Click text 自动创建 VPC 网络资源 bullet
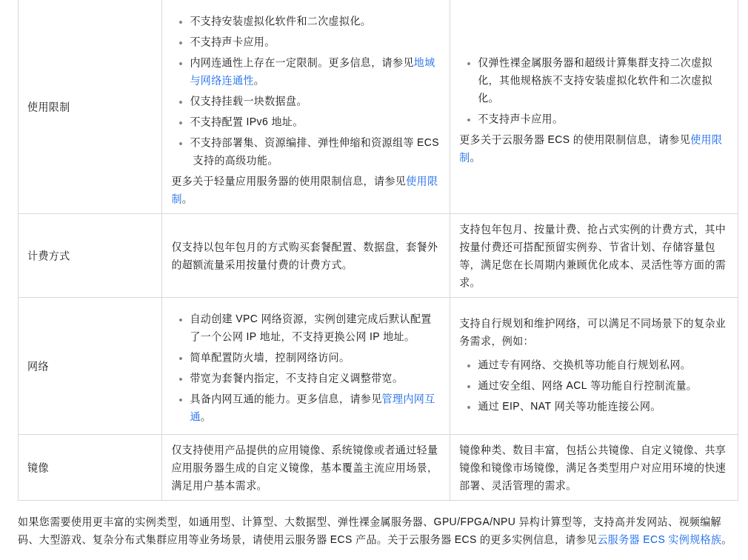The image size is (748, 560). point(310,327)
